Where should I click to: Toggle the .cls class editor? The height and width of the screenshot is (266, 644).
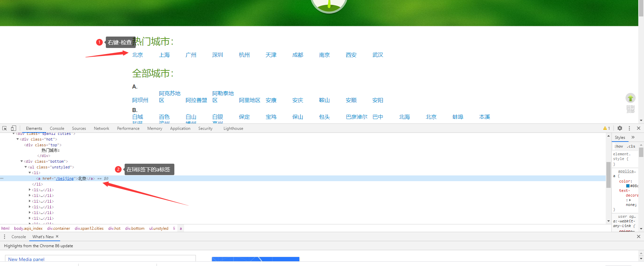631,146
